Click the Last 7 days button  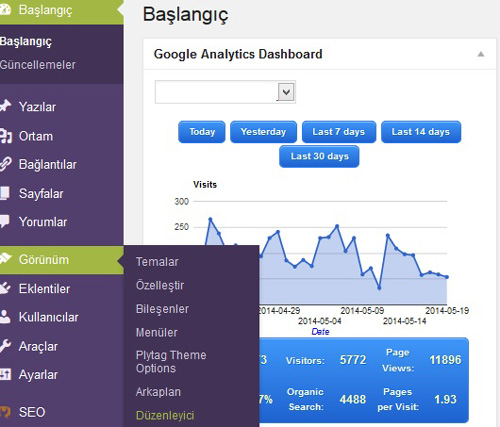339,132
